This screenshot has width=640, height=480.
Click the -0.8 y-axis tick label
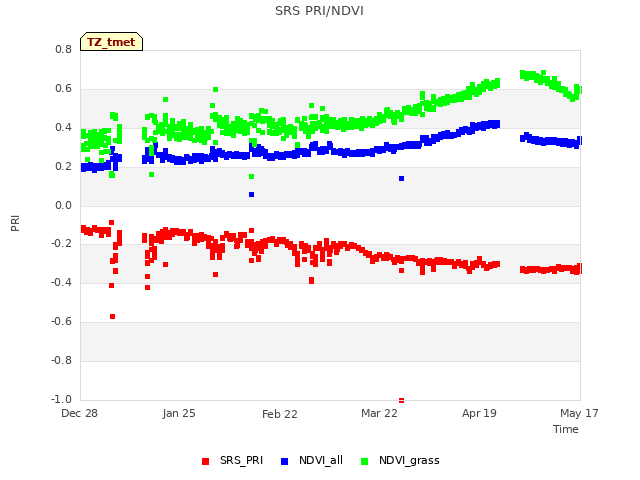coord(61,360)
